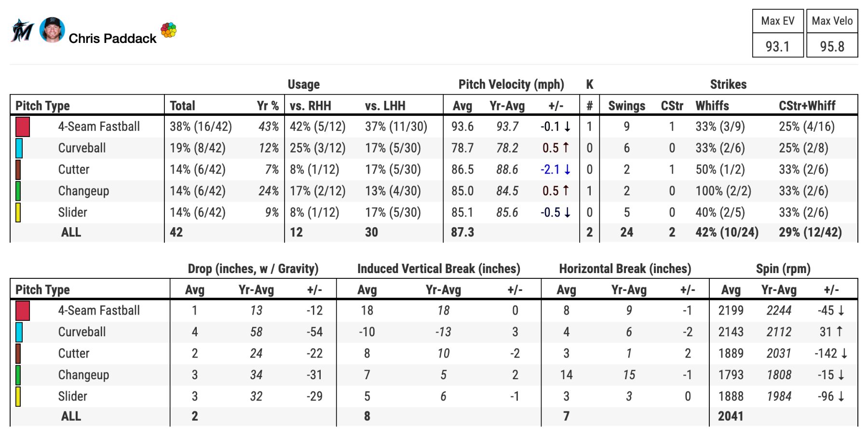
Task: Click the up arrow beside Curveball spin 31
Action: 839,331
